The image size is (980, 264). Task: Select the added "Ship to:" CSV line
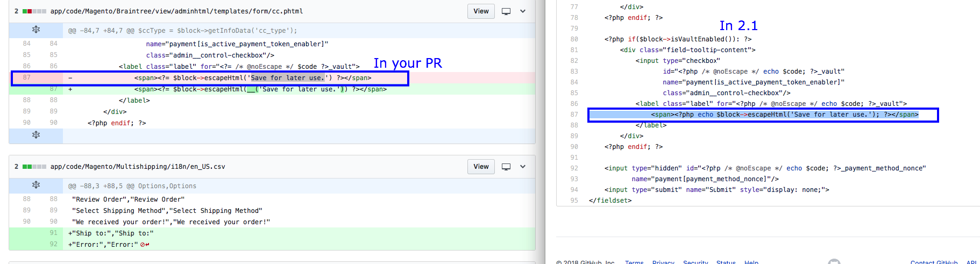pos(299,233)
